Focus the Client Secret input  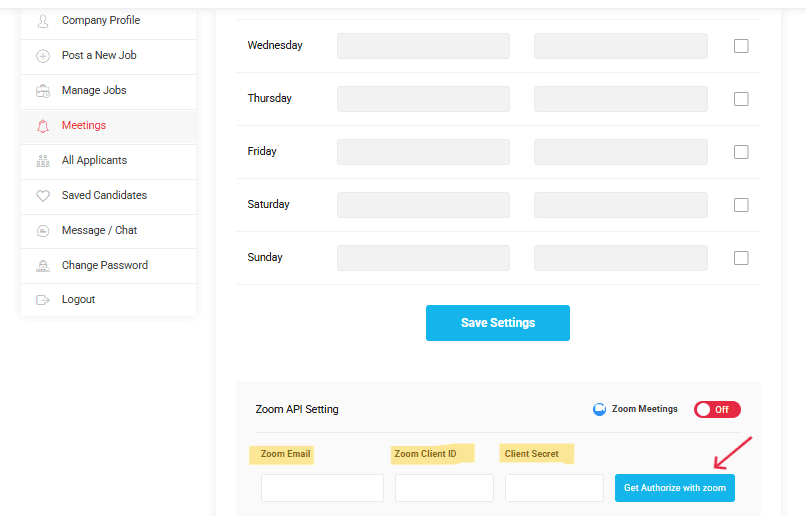pos(554,488)
